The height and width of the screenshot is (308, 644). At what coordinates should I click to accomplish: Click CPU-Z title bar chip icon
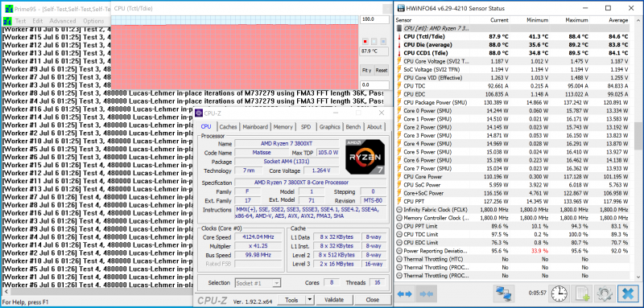tap(198, 113)
